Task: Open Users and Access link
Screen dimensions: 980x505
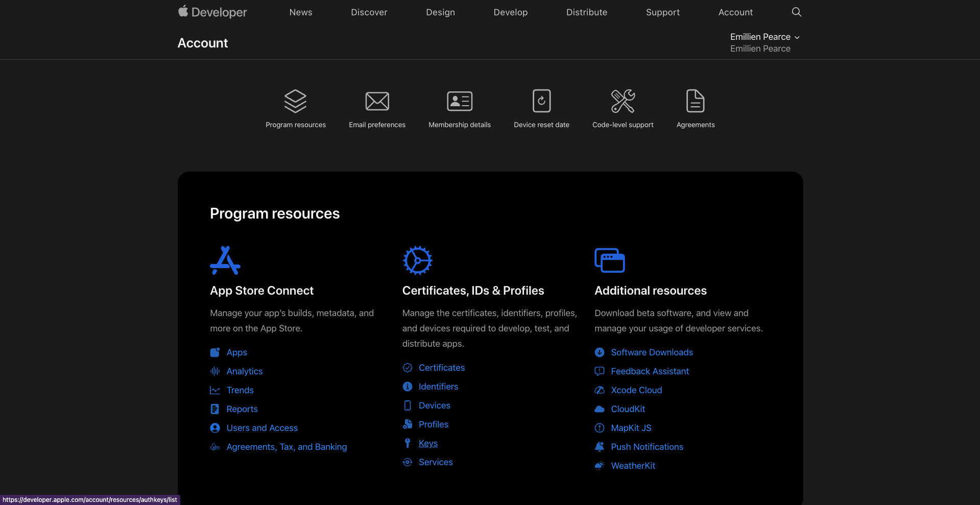Action: click(x=262, y=428)
